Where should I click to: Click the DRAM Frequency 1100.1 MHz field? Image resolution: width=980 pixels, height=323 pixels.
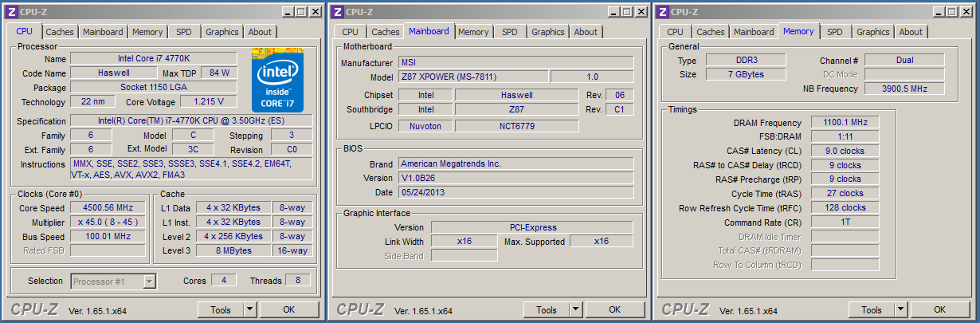coord(845,123)
